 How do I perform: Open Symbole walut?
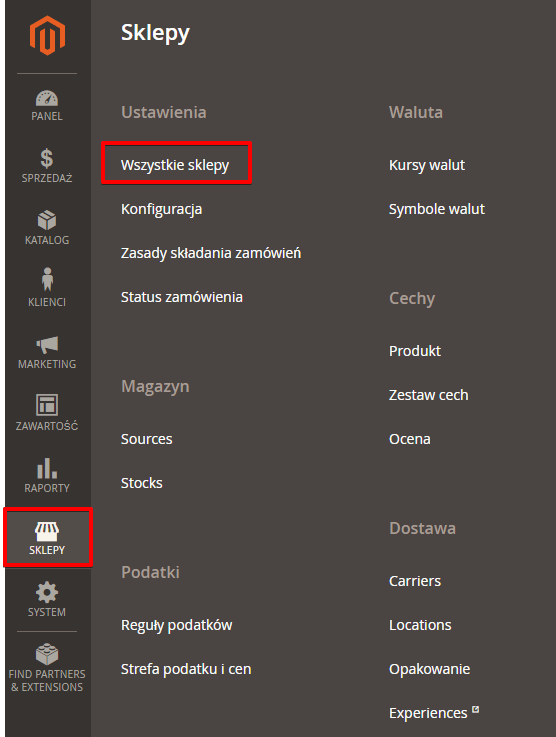pyautogui.click(x=437, y=209)
